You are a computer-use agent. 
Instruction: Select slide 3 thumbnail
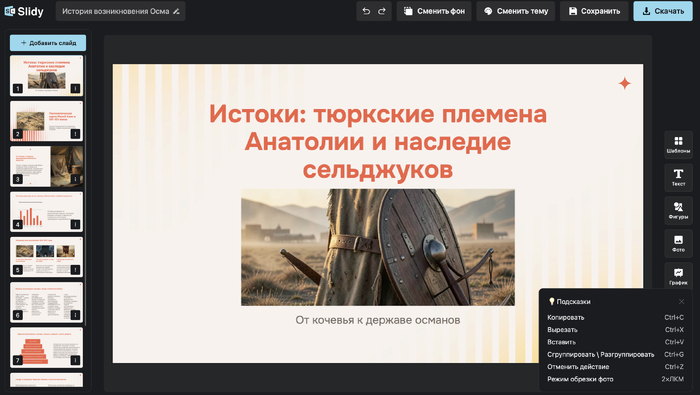[x=46, y=166]
